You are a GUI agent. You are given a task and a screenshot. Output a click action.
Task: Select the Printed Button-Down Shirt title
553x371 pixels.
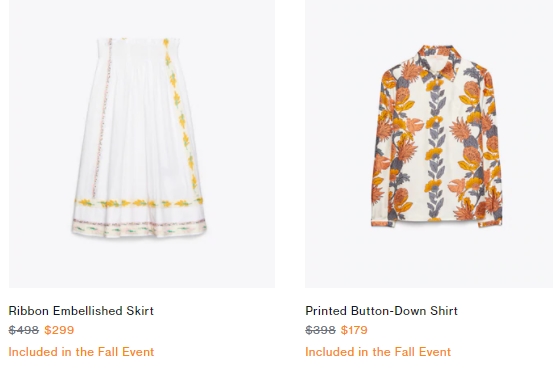point(381,311)
